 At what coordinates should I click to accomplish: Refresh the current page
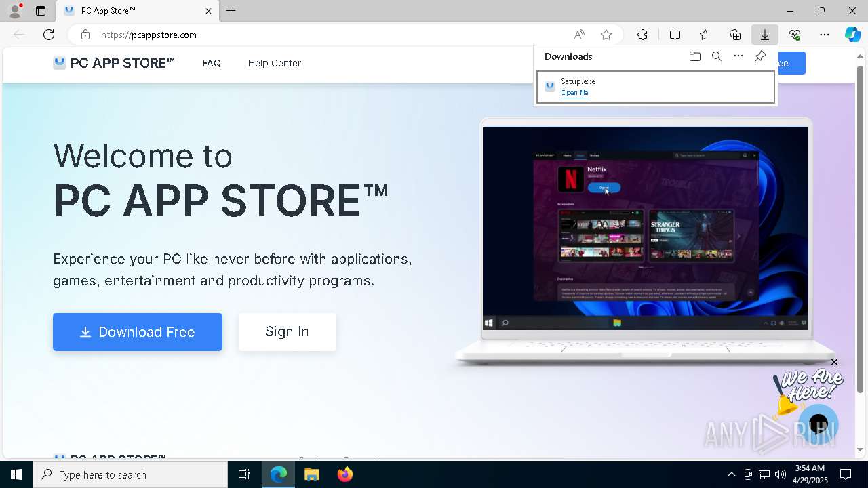(x=49, y=35)
